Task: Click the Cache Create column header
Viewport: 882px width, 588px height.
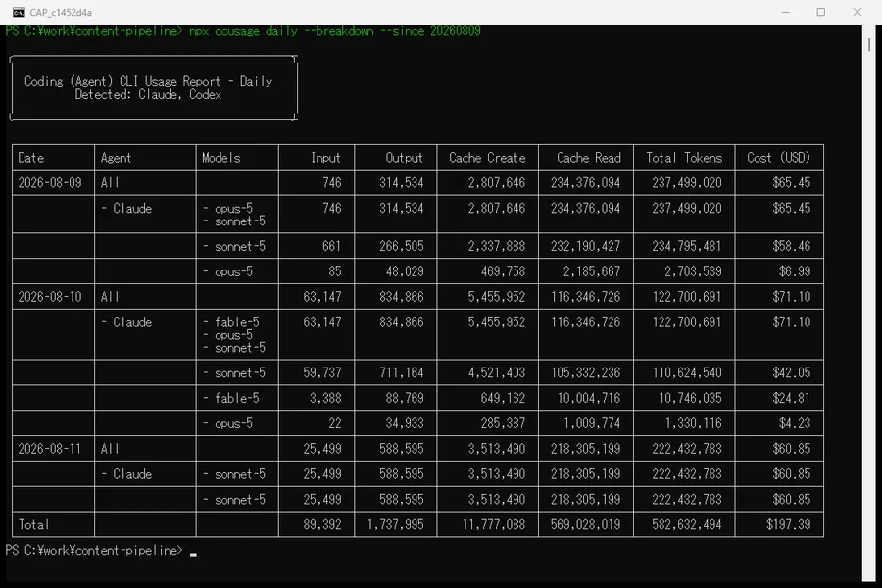Action: coord(487,158)
